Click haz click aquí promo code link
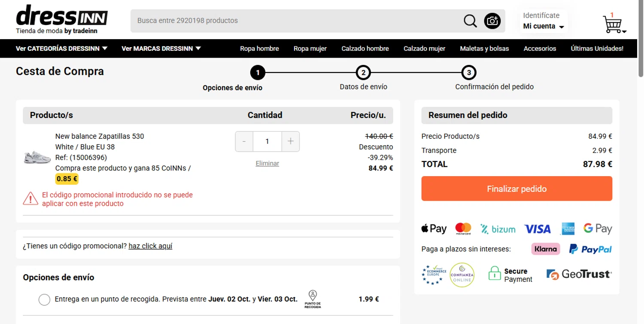644x324 pixels. click(x=150, y=246)
